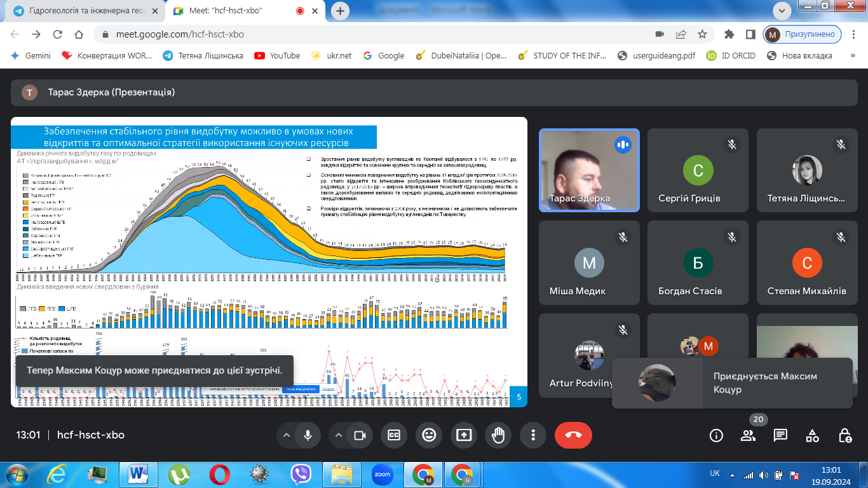Open the emoji reactions button
The width and height of the screenshot is (868, 488).
[429, 435]
